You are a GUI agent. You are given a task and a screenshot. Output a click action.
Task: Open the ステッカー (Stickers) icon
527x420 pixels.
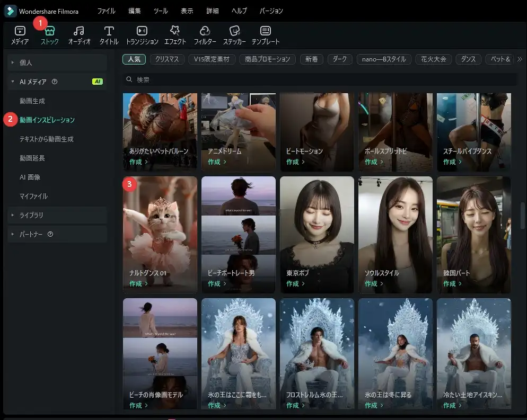pos(234,35)
